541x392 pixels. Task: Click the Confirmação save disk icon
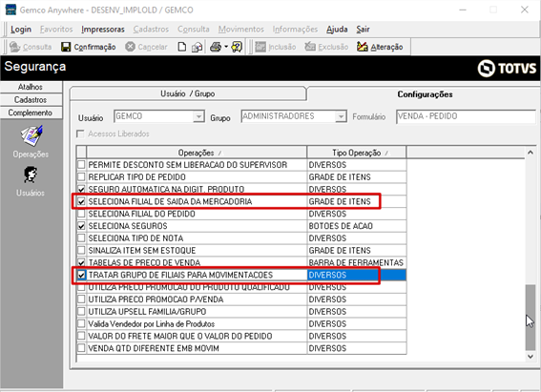pyautogui.click(x=66, y=47)
